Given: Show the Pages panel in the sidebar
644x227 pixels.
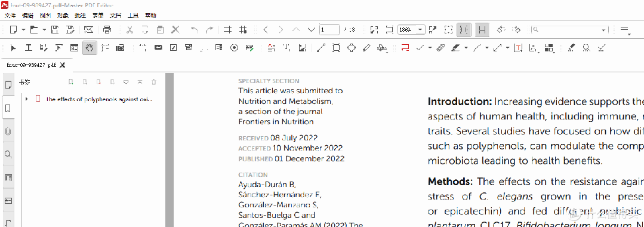Looking at the screenshot, I should pyautogui.click(x=8, y=85).
